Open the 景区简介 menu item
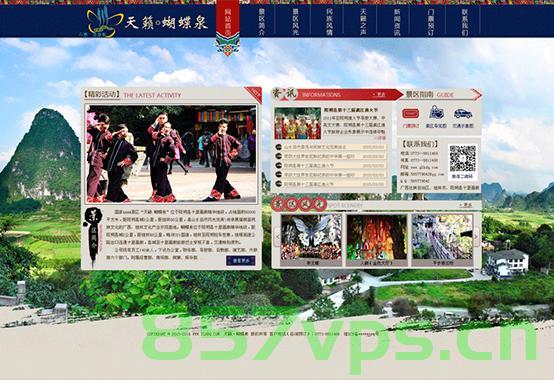Image resolution: width=554 pixels, height=380 pixels. coord(262,22)
